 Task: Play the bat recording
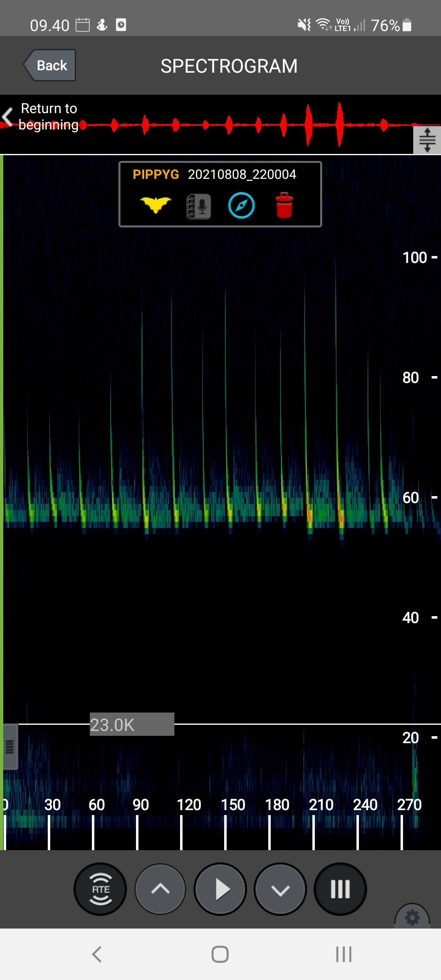click(x=220, y=889)
